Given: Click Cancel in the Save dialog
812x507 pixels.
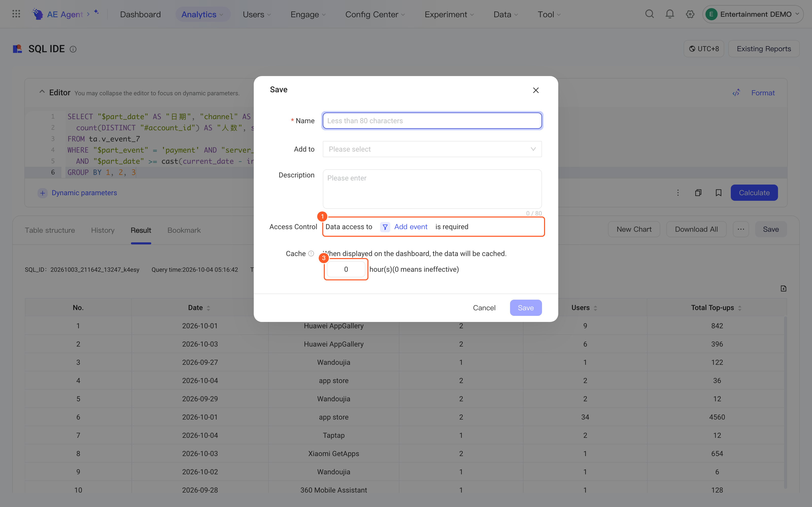Looking at the screenshot, I should 484,308.
